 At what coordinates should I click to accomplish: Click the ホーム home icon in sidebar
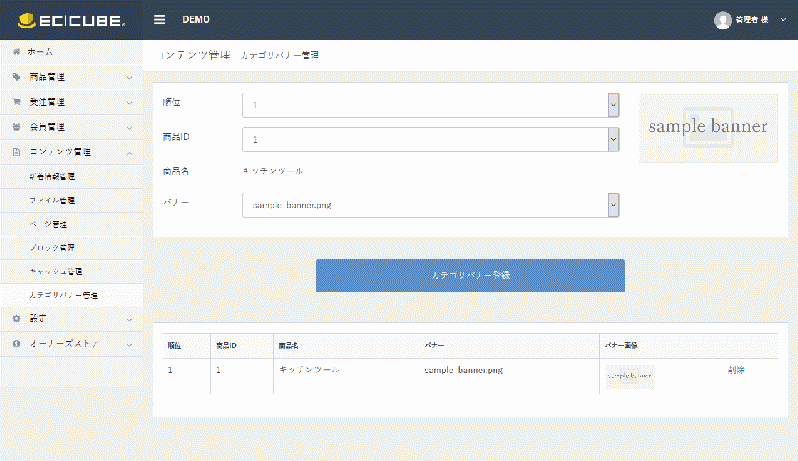coord(16,51)
